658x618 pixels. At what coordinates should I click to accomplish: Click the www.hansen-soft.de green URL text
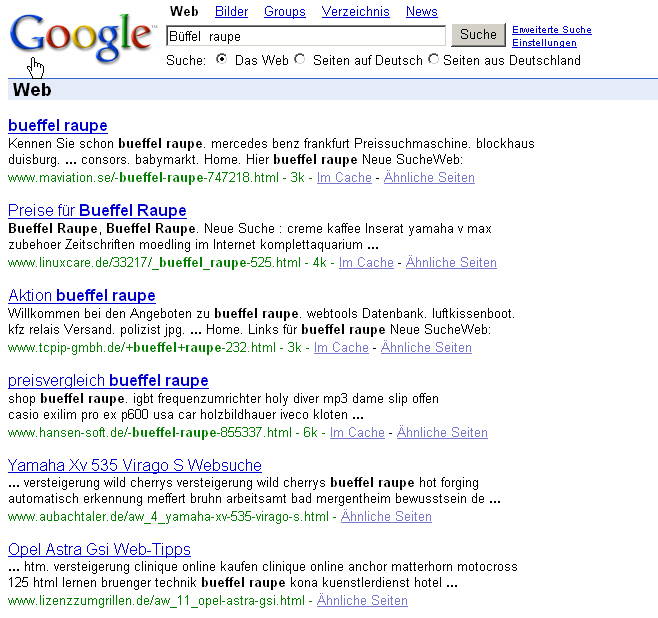click(x=150, y=433)
